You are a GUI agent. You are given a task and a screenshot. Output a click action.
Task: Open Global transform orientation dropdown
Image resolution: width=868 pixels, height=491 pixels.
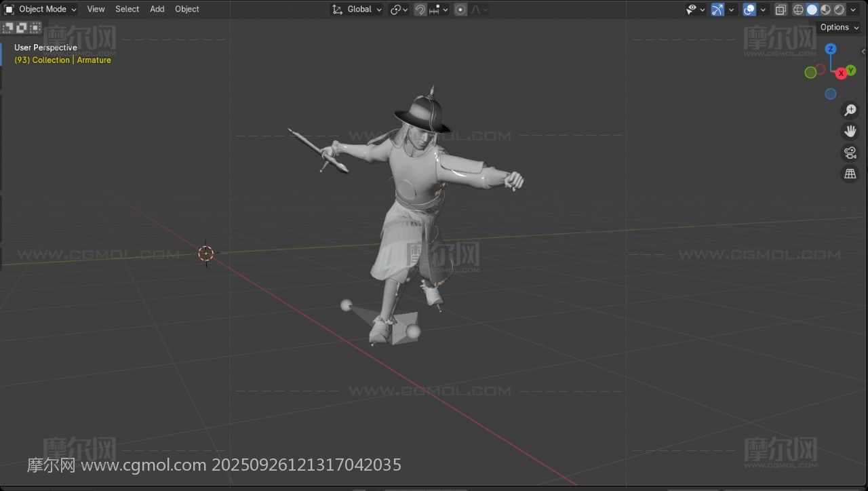357,9
